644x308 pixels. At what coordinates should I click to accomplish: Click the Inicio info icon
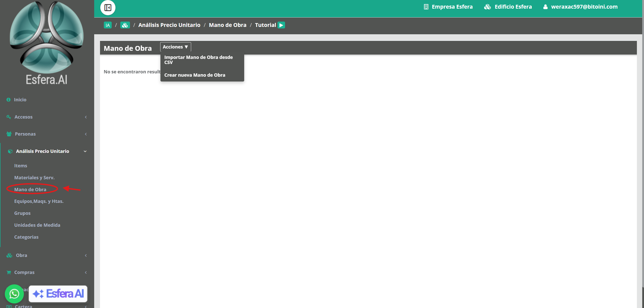coord(9,100)
